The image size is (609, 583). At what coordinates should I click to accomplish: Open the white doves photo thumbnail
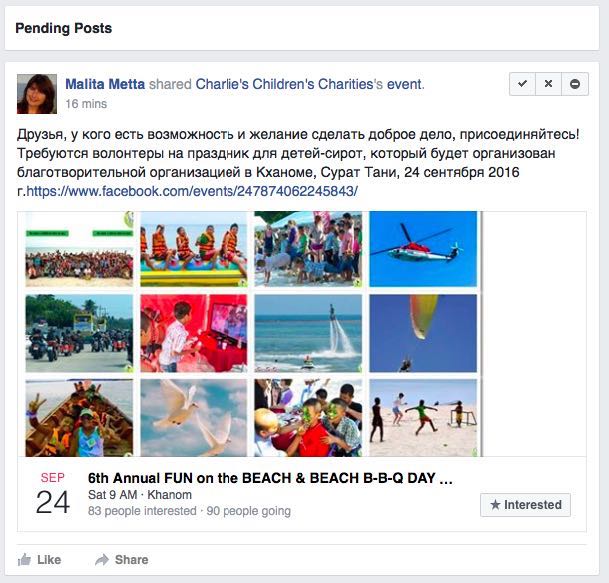point(193,418)
